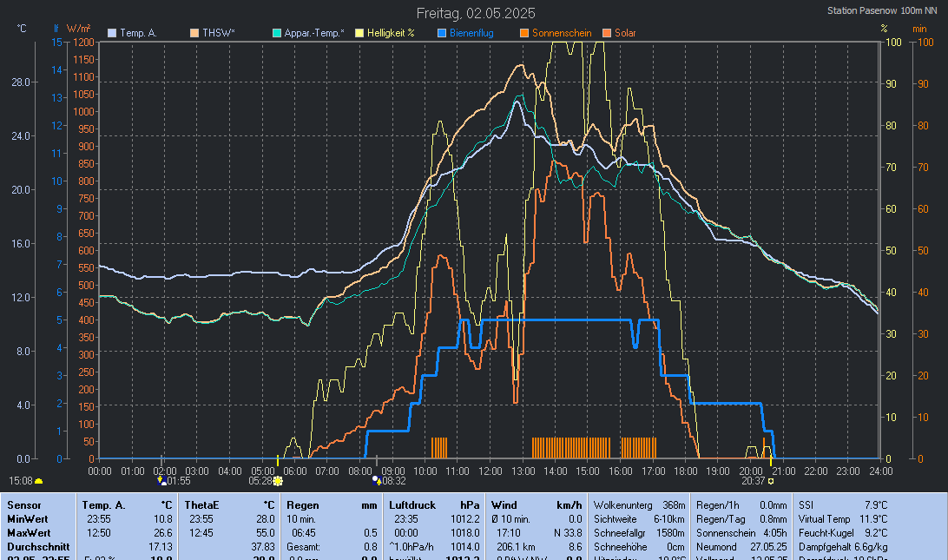This screenshot has height=560, width=948.
Task: Click the 'Solar' legend label
Action: (x=625, y=33)
